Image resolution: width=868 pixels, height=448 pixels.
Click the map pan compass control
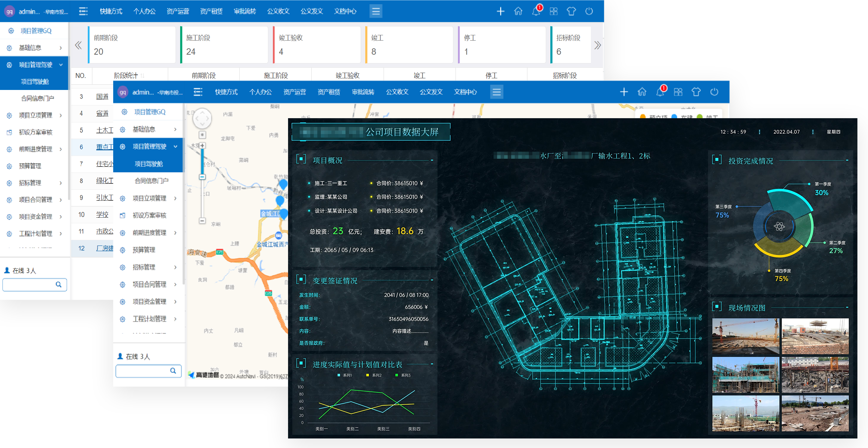202,119
